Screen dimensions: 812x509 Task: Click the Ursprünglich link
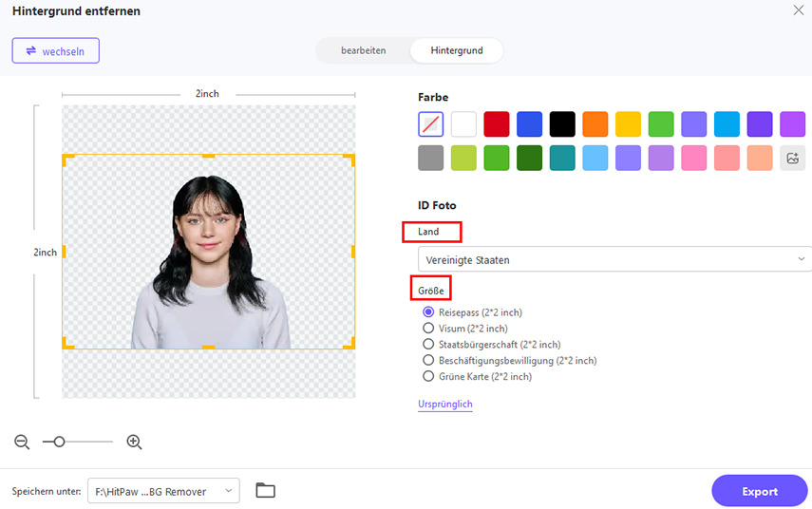click(x=444, y=405)
